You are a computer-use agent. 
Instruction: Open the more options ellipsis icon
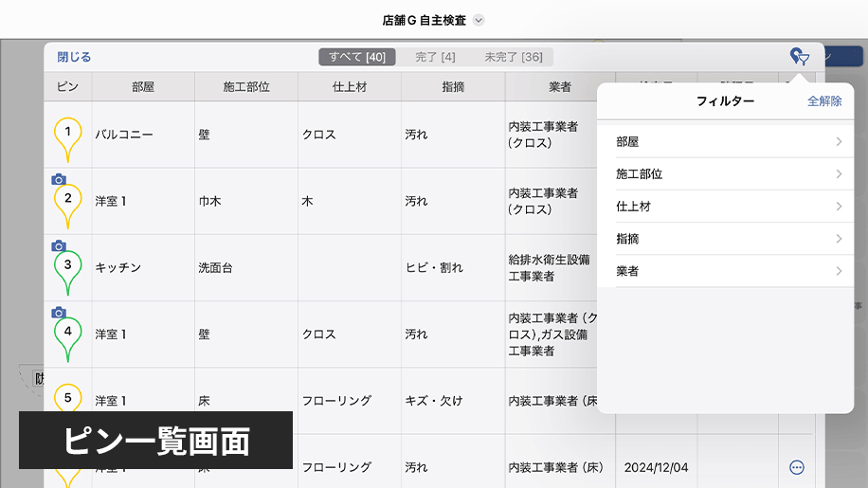pos(797,467)
